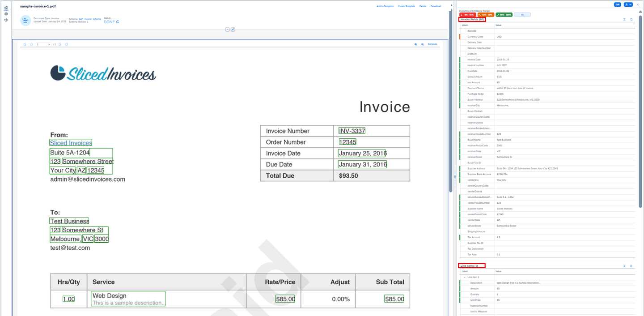The width and height of the screenshot is (644, 316).
Task: Select the Payment Terms field row
Action: click(x=547, y=88)
